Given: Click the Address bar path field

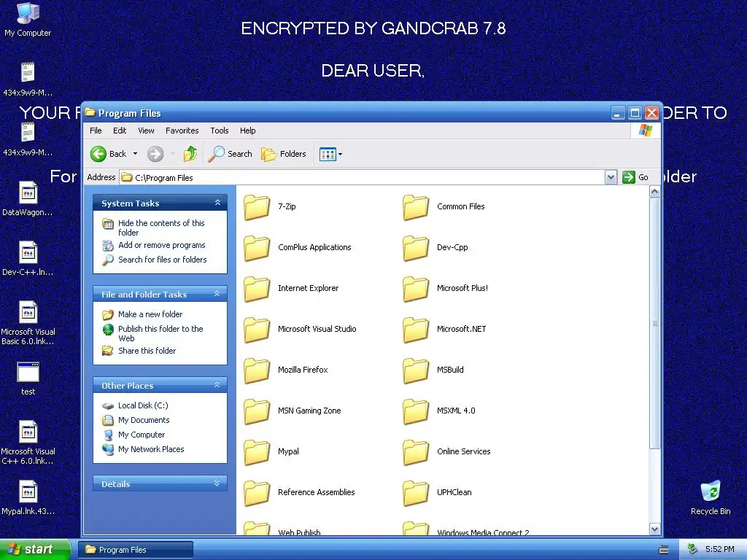Looking at the screenshot, I should tap(362, 178).
